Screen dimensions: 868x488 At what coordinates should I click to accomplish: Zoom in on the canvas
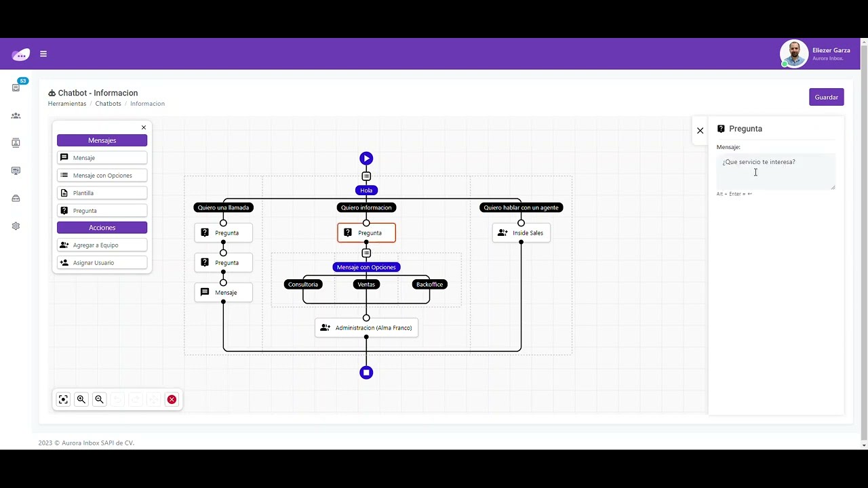pos(81,399)
